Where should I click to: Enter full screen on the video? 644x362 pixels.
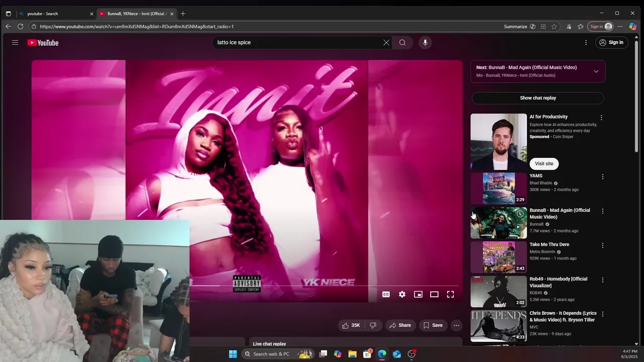[450, 295]
